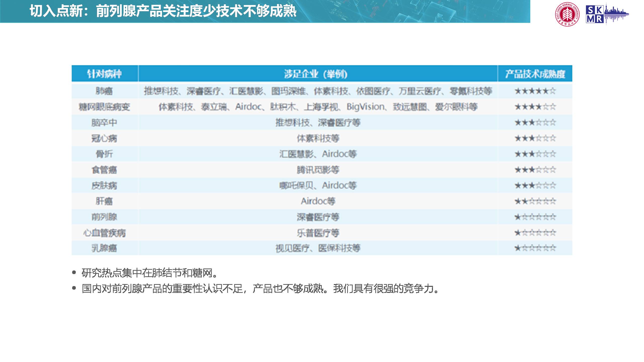
Task: Click the star rating for 骨折
Action: 535,154
